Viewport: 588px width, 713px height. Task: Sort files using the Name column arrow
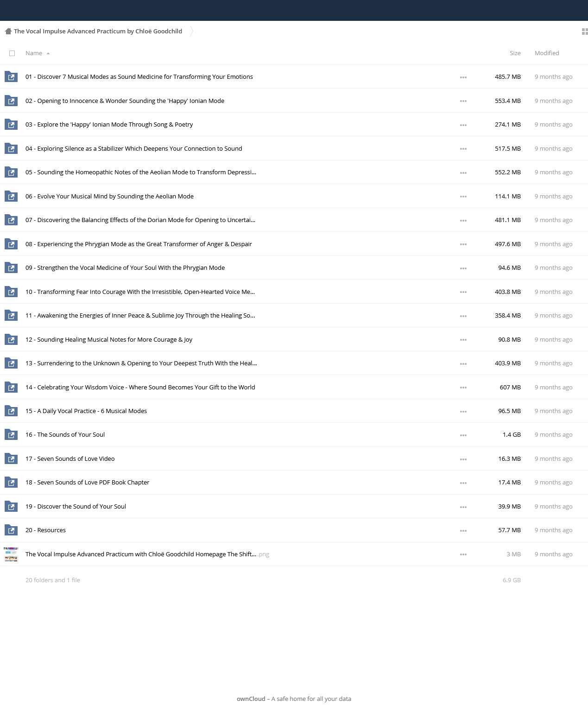(x=48, y=53)
